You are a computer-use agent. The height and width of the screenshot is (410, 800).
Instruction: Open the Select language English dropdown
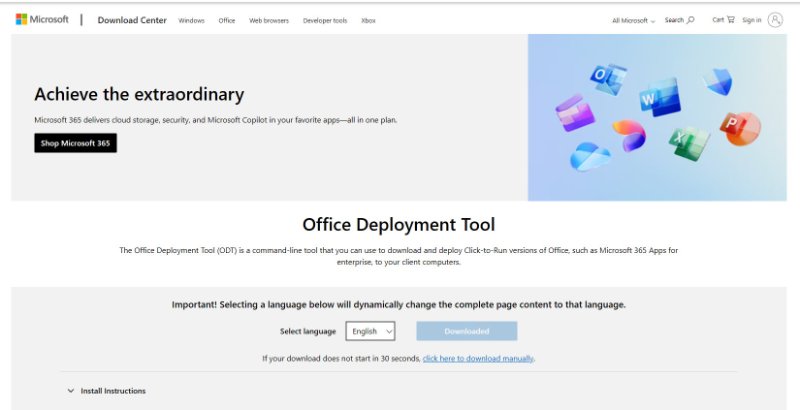[x=370, y=331]
